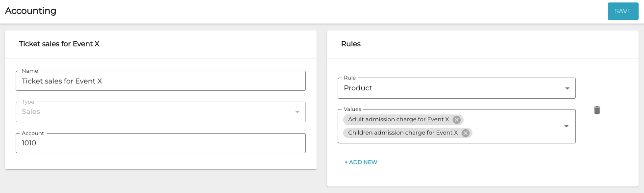The height and width of the screenshot is (193, 644).
Task: Select the Product value in Rule field
Action: [x=358, y=88]
